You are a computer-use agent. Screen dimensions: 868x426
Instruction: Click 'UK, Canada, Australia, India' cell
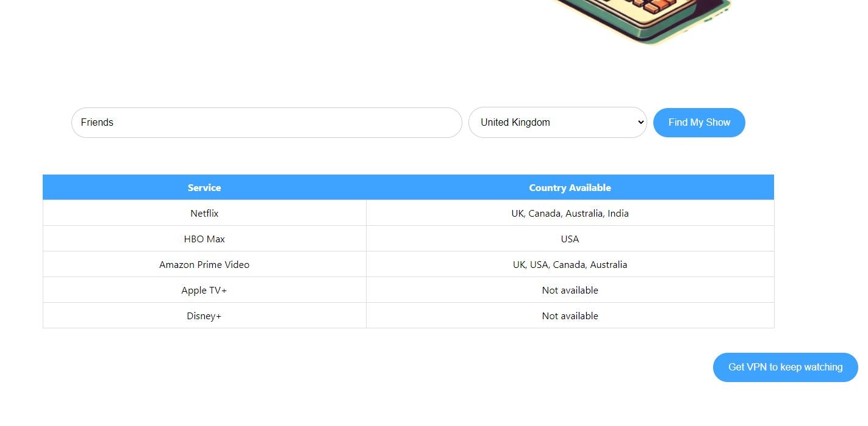point(570,214)
